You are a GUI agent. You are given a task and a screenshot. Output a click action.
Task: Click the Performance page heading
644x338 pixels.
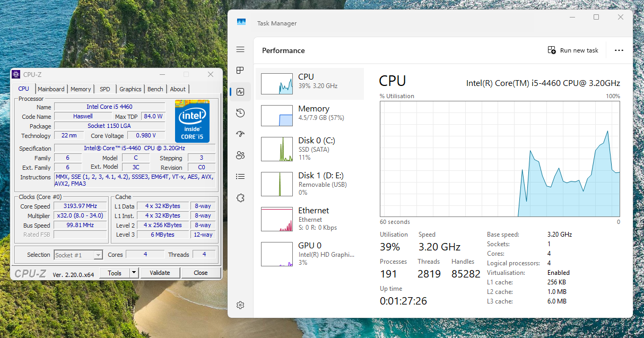(x=283, y=50)
